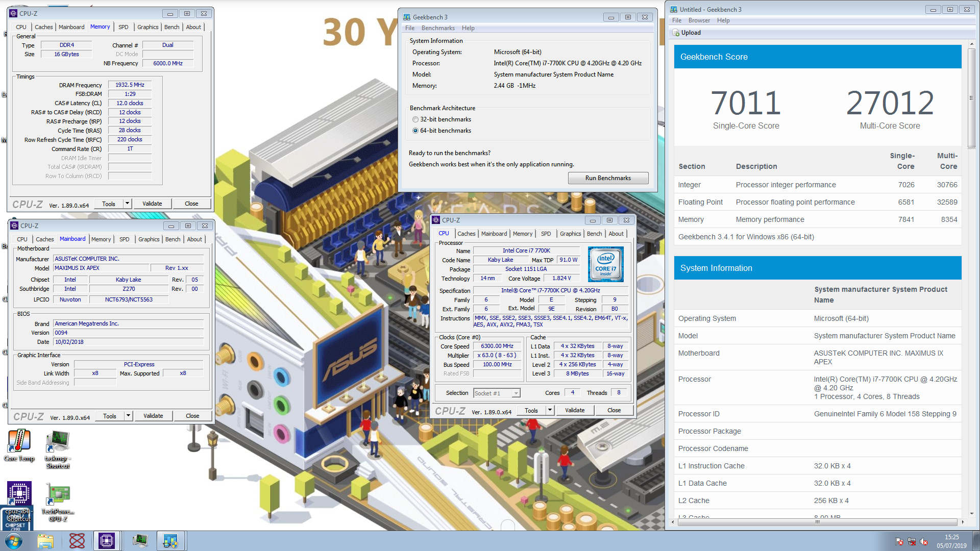Click the title bar icon of the Mainboard CPU-Z window
The width and height of the screenshot is (980, 551).
click(14, 226)
